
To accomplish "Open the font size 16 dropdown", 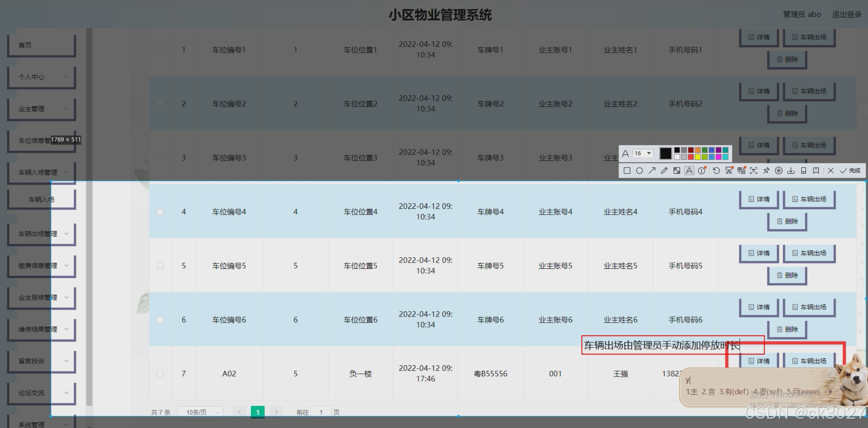I will (643, 153).
